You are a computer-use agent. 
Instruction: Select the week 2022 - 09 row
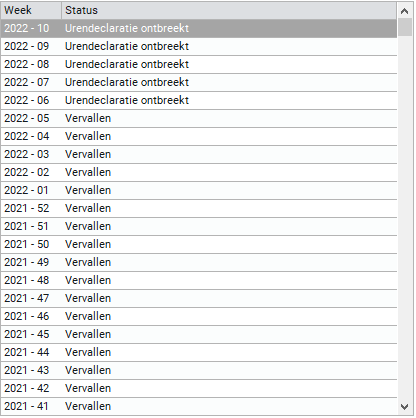(x=199, y=46)
